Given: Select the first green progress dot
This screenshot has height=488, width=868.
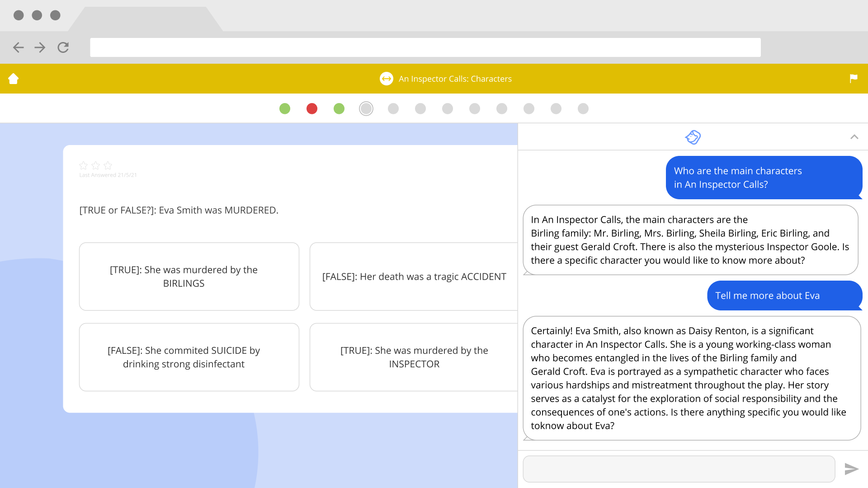Looking at the screenshot, I should pyautogui.click(x=285, y=108).
